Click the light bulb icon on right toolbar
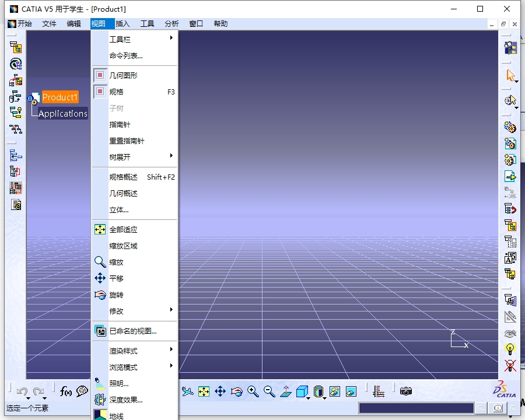Viewport: 525px width, 420px height. click(x=510, y=349)
